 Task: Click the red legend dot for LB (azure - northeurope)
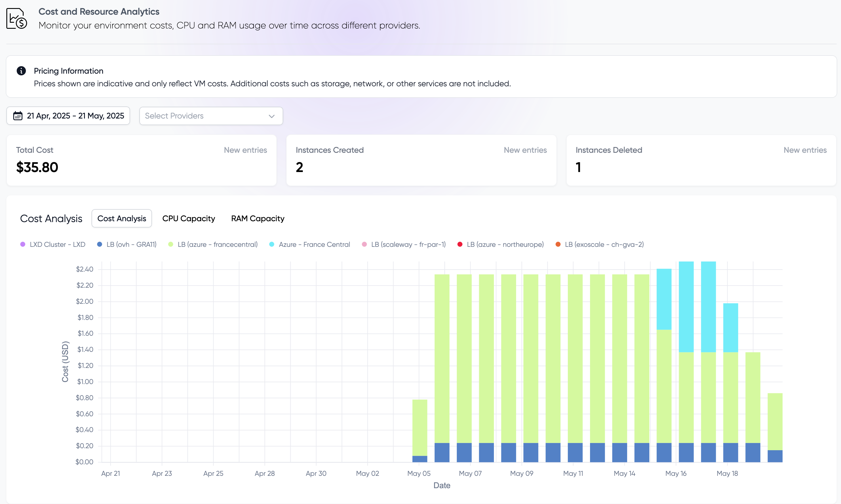pos(461,244)
